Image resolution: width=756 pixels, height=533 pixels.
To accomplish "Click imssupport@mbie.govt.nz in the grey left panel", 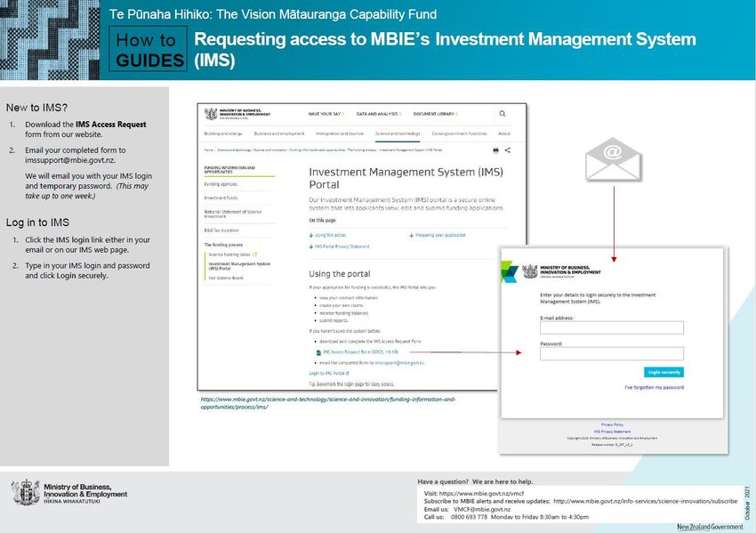I will (70, 160).
